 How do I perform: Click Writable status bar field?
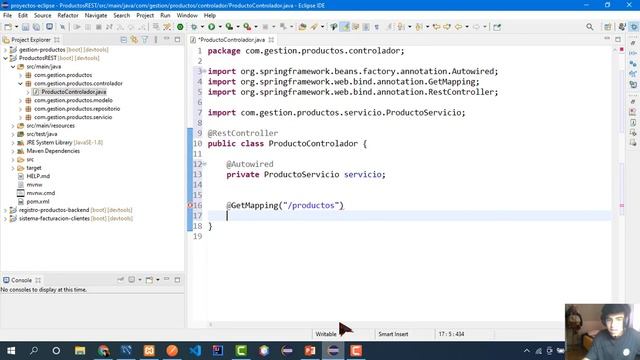tap(326, 334)
